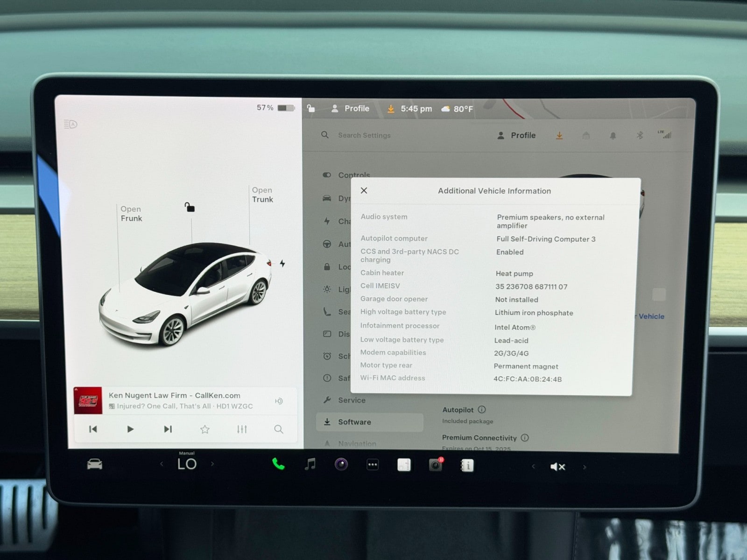
Task: Launch the camera lens app in dock
Action: (341, 464)
